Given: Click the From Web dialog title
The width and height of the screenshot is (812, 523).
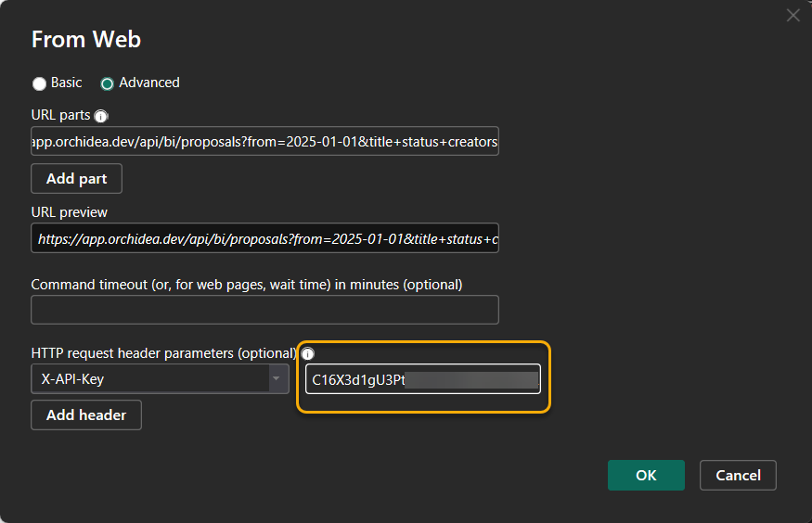Looking at the screenshot, I should click(x=86, y=39).
